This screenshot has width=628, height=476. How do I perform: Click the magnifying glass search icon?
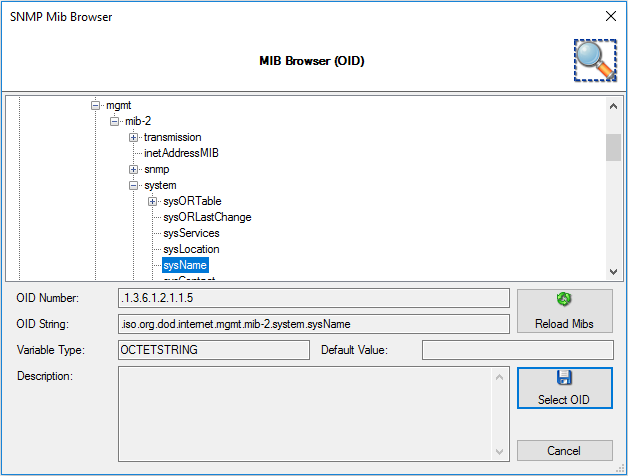[594, 60]
